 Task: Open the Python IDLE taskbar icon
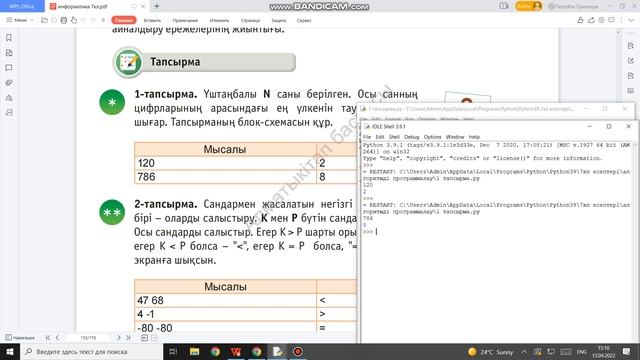click(x=278, y=351)
